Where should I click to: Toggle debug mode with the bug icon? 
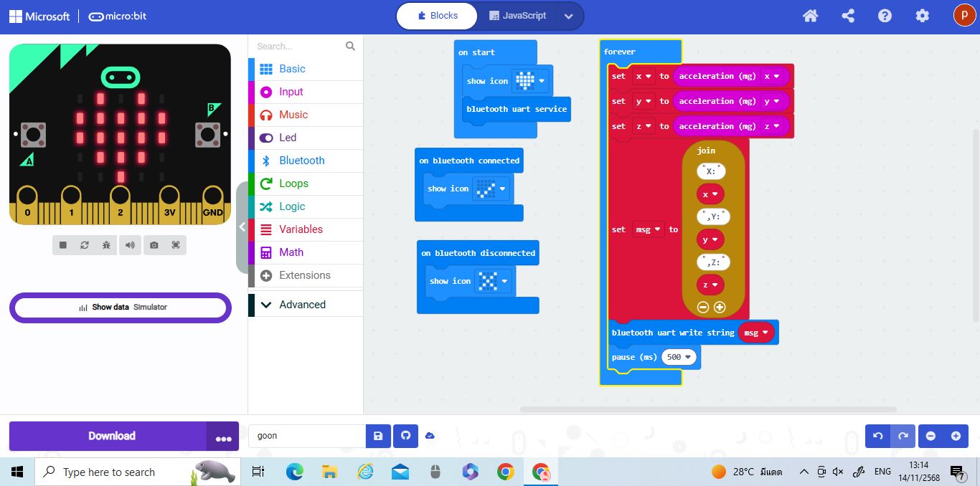pos(106,245)
